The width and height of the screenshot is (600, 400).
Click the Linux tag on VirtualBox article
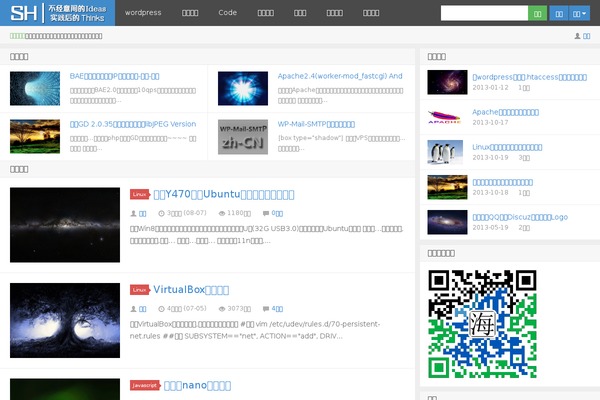(140, 290)
